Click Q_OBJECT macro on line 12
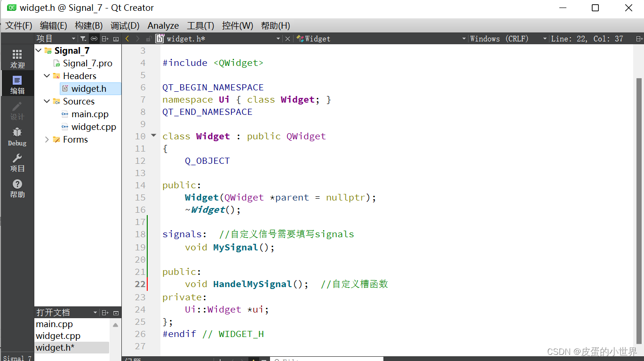644x361 pixels. tap(207, 160)
